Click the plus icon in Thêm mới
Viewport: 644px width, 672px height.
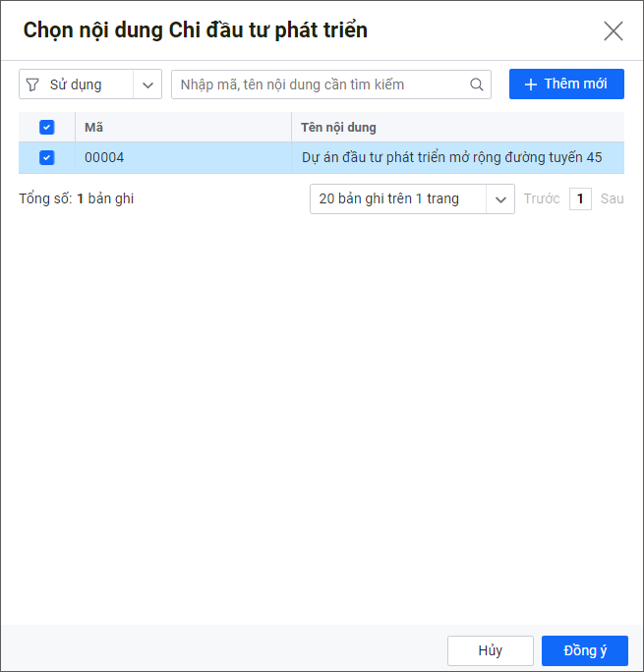click(531, 84)
